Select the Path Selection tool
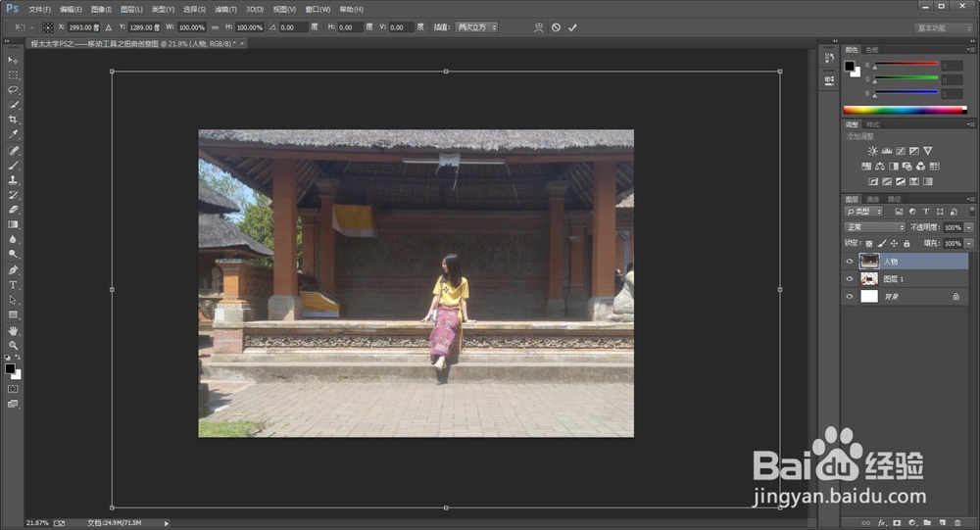This screenshot has height=530, width=980. point(13,300)
